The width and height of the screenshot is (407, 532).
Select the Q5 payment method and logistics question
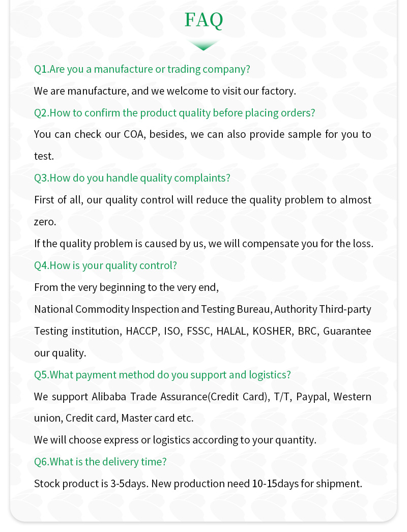click(162, 375)
